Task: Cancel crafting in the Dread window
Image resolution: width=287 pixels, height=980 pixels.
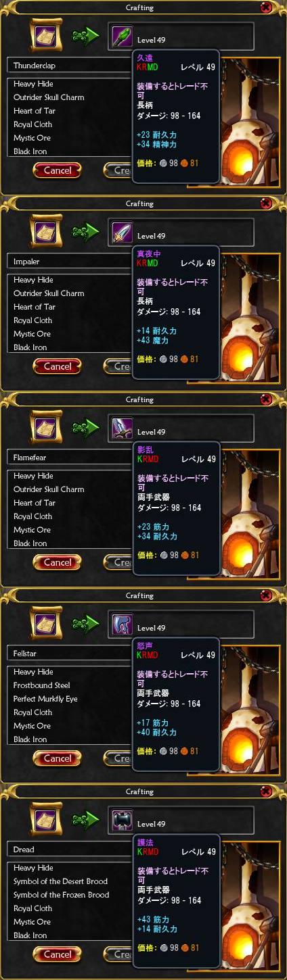Action: tap(58, 954)
